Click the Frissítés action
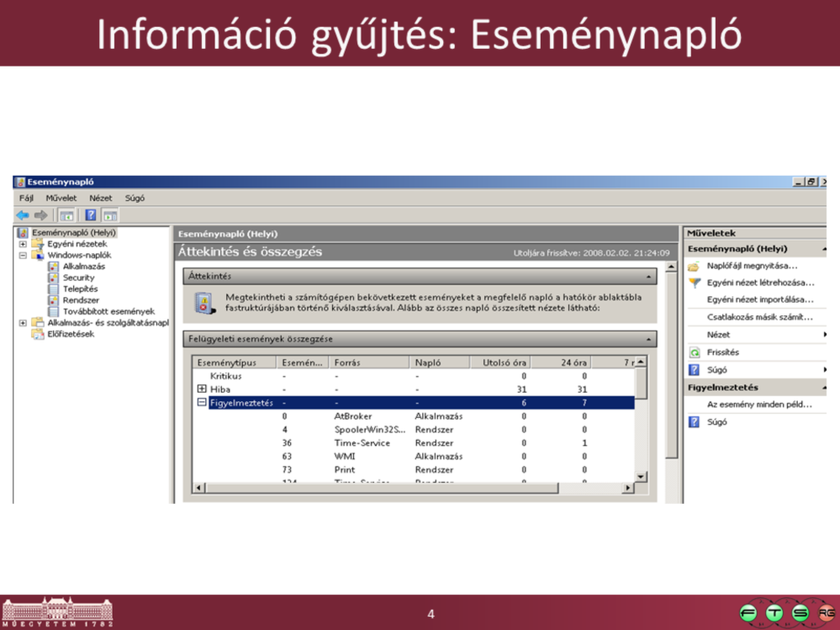Viewport: 840px width, 630px height. (722, 352)
